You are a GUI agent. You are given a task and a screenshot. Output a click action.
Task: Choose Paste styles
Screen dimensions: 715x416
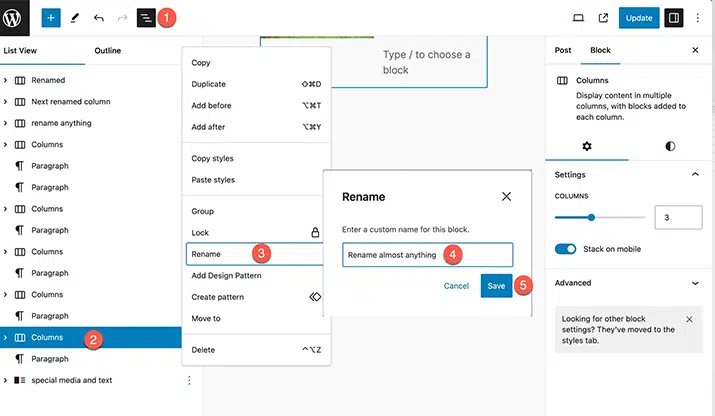[256, 180]
